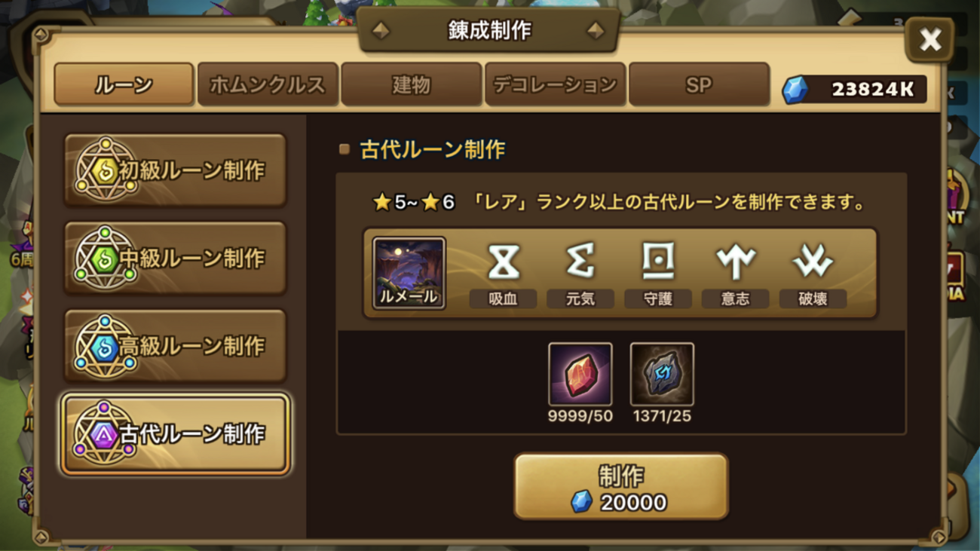
Task: Switch to the SP tab
Action: pos(699,84)
